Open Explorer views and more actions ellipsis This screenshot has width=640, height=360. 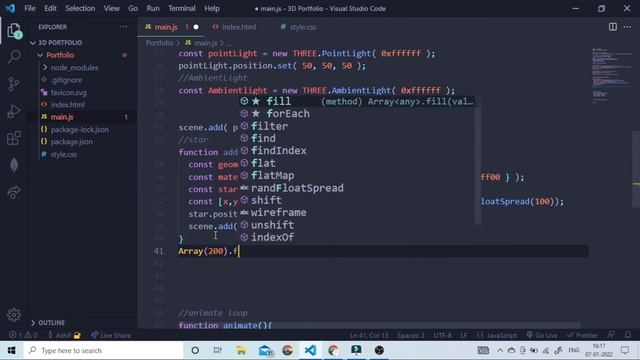(123, 27)
